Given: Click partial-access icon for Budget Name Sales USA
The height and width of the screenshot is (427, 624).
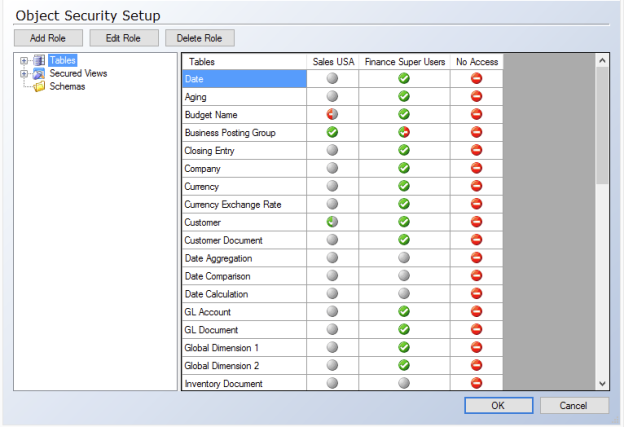Looking at the screenshot, I should point(332,114).
